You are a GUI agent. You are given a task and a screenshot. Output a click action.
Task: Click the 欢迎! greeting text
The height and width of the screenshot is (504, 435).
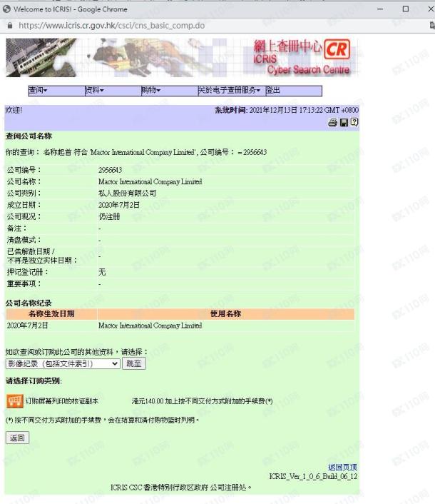(x=14, y=110)
